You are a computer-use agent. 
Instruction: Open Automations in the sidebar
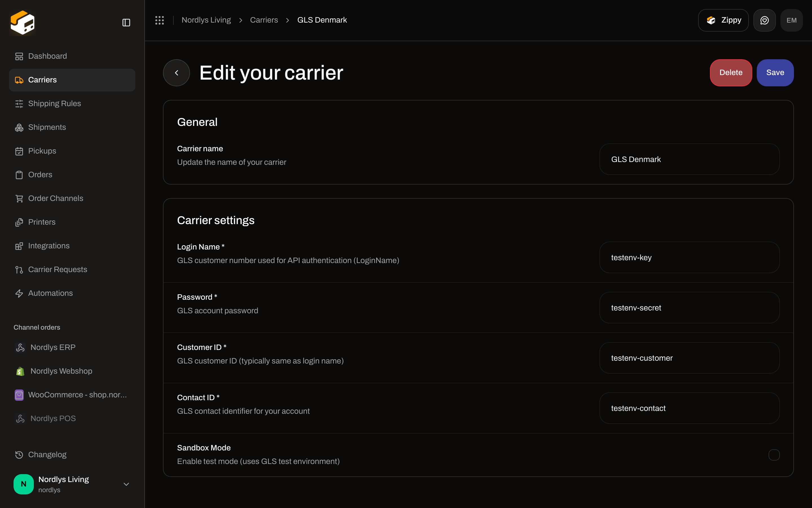click(72, 293)
